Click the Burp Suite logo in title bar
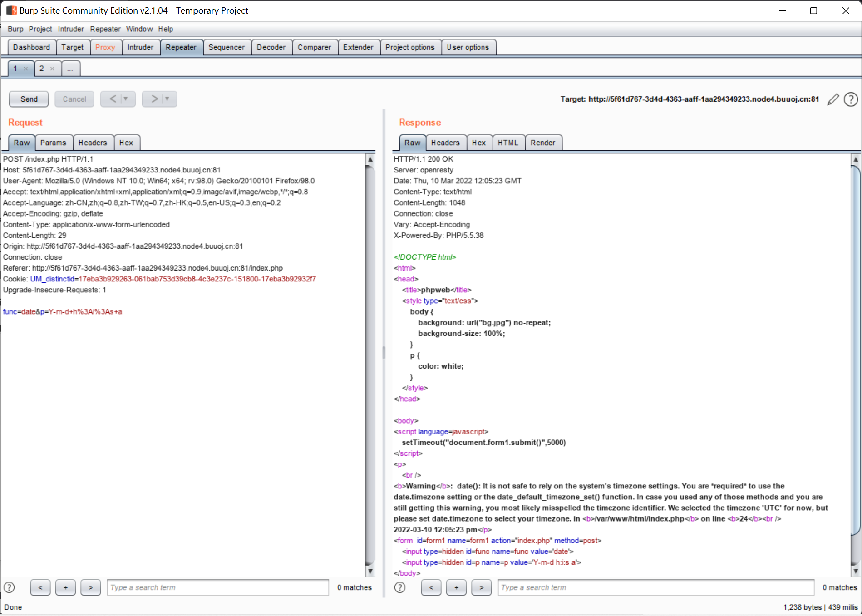Image resolution: width=862 pixels, height=616 pixels. (x=11, y=10)
